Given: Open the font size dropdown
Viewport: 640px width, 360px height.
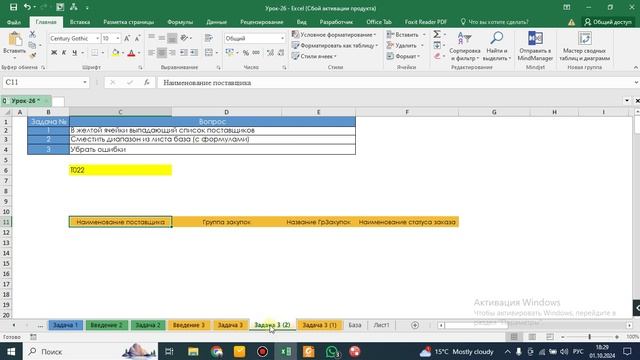Looking at the screenshot, I should (x=118, y=38).
